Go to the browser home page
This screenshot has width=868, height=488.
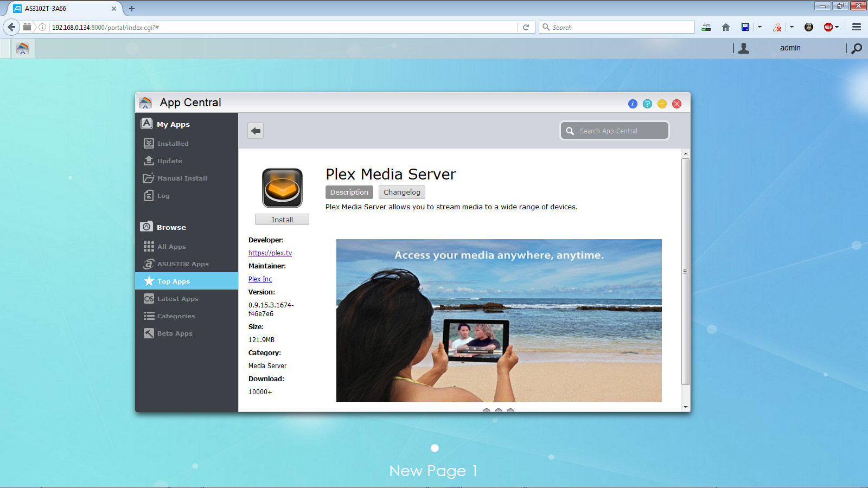pyautogui.click(x=726, y=27)
